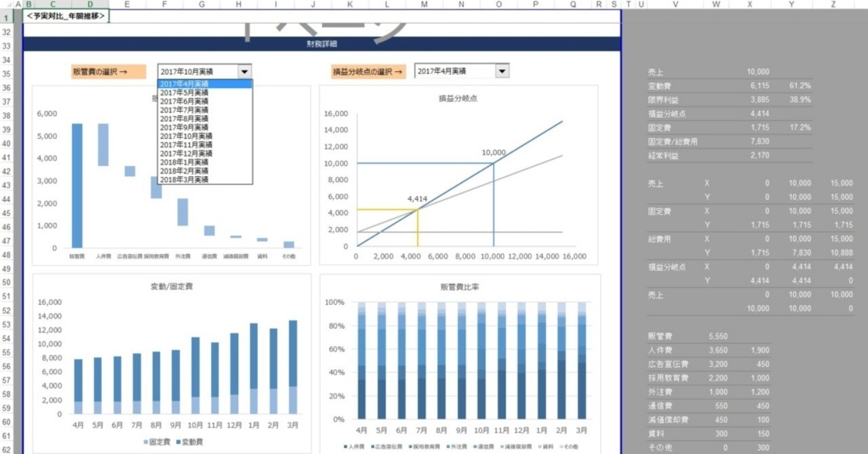Screen dimensions: 868x454
Task: Pick 2017年10月実績 in the open list
Action: tap(205, 136)
